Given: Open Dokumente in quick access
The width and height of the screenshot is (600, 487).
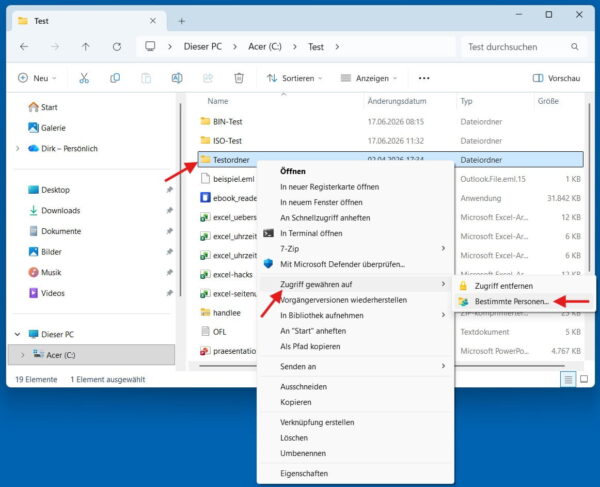Looking at the screenshot, I should pos(55,231).
